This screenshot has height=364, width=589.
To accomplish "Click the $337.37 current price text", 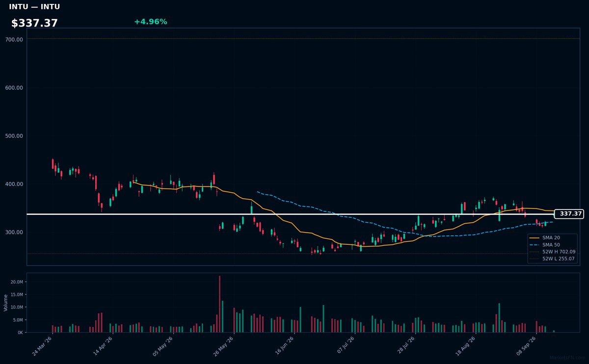I will pyautogui.click(x=34, y=23).
